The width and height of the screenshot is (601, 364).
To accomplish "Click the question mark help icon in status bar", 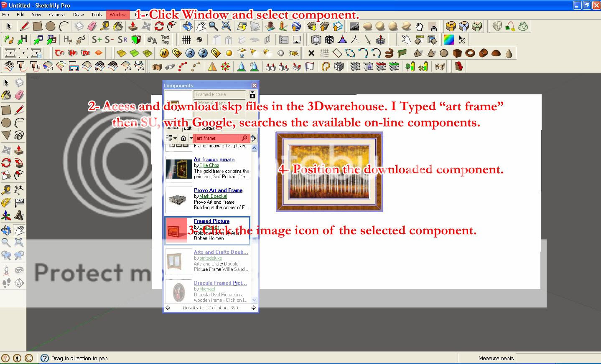I will 45,358.
